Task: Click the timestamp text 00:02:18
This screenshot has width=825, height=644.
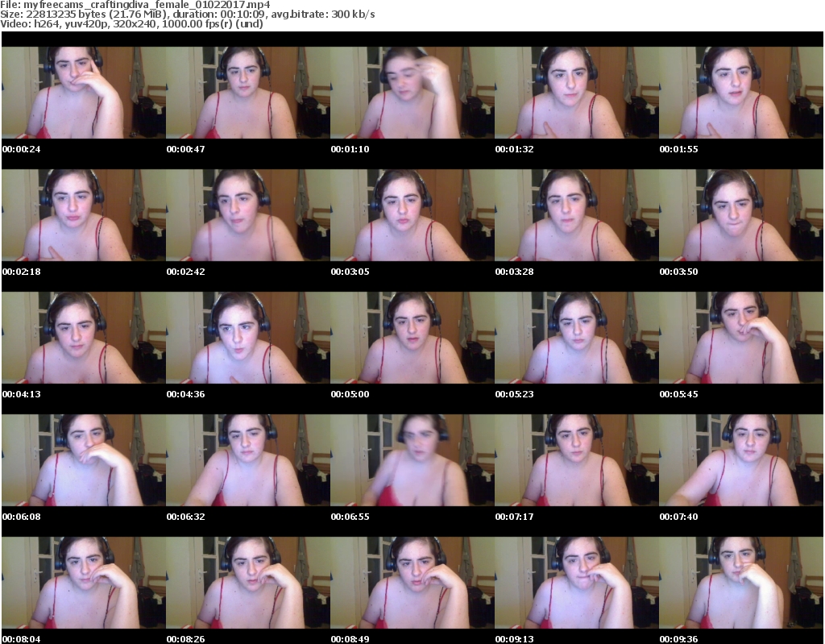Action: click(21, 272)
